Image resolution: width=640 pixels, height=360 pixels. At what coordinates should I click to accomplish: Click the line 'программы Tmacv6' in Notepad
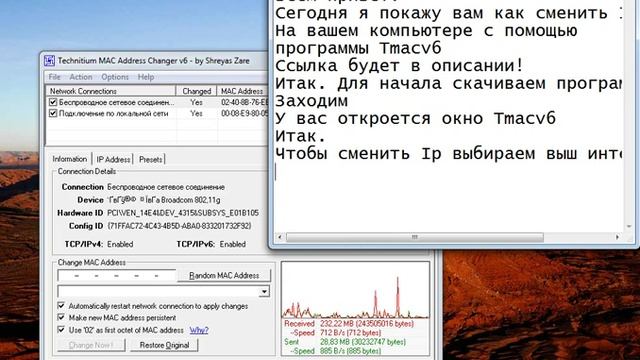point(358,48)
